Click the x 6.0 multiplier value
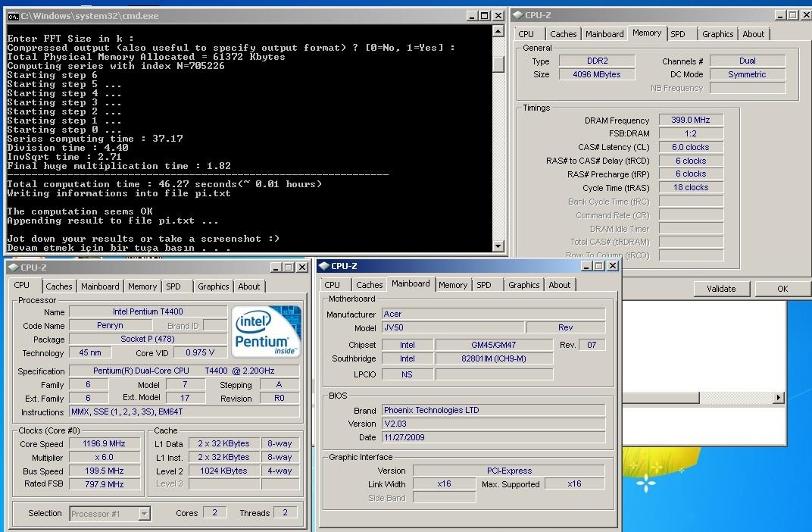This screenshot has width=812, height=532. click(104, 458)
